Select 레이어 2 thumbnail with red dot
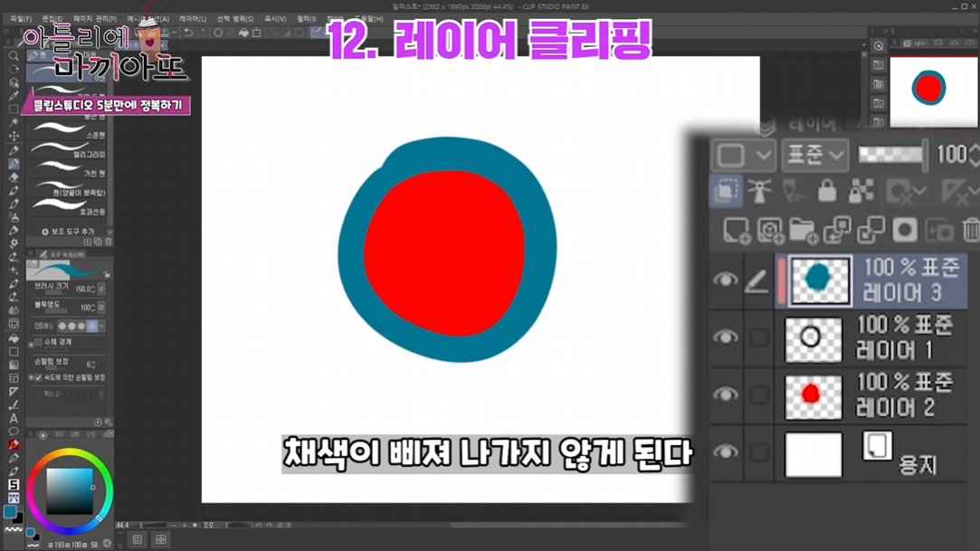Image resolution: width=980 pixels, height=551 pixels. click(x=813, y=395)
